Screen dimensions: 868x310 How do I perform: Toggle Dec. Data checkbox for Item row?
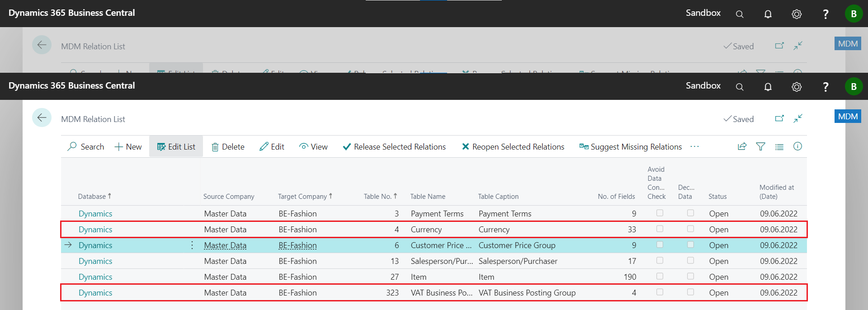pyautogui.click(x=690, y=276)
